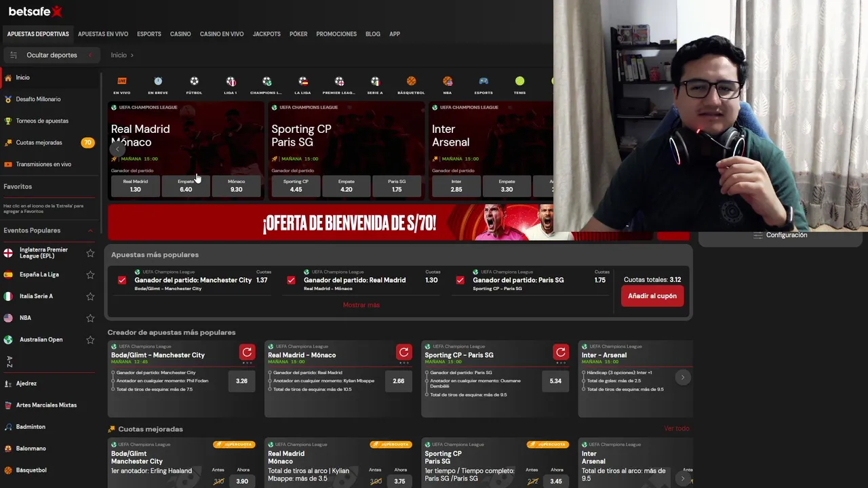Click the breadcrumb chevron after Inicio

click(132, 55)
